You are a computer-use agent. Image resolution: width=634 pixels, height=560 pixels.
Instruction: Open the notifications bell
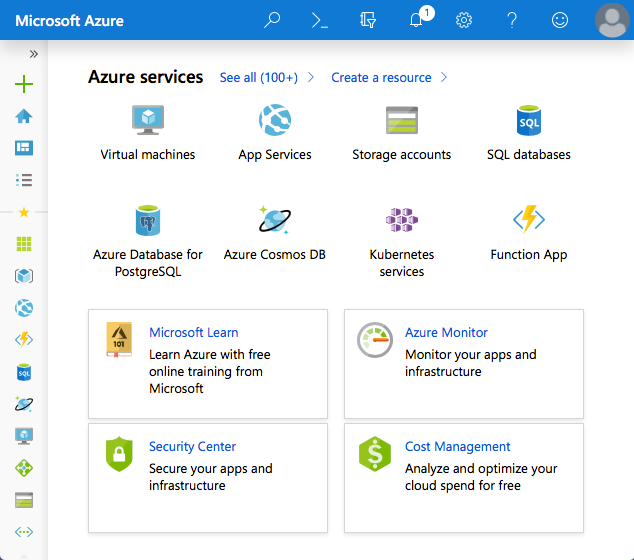418,20
